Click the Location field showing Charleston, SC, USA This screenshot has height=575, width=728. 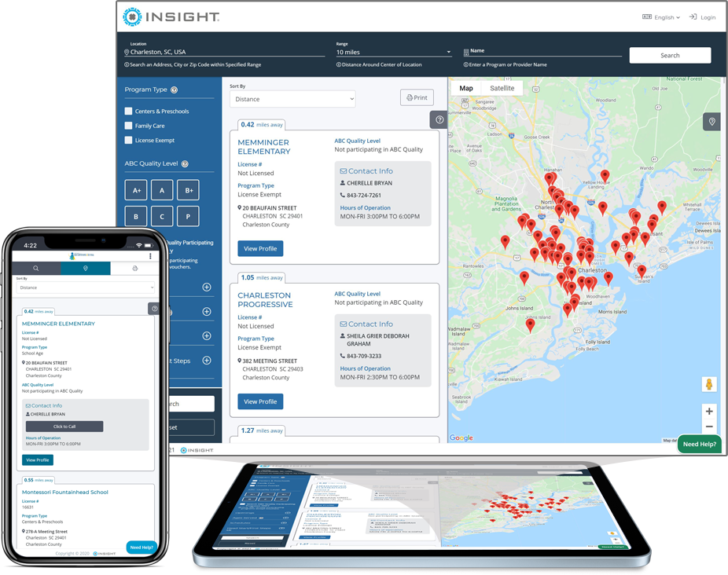pyautogui.click(x=225, y=52)
